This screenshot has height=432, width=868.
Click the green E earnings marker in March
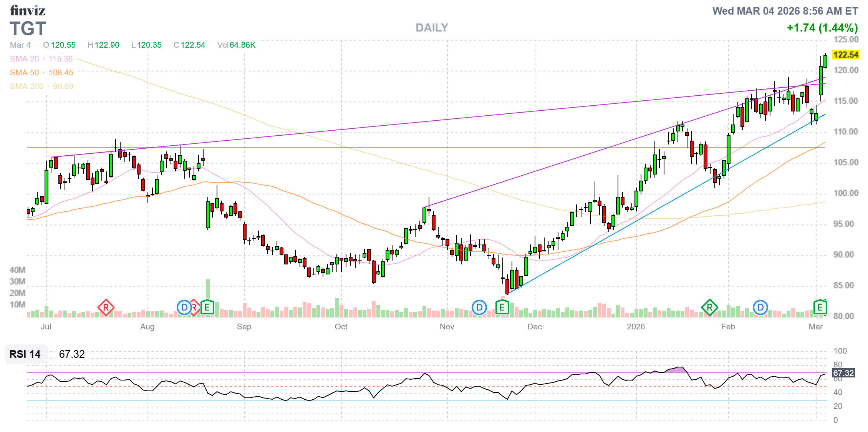(820, 307)
